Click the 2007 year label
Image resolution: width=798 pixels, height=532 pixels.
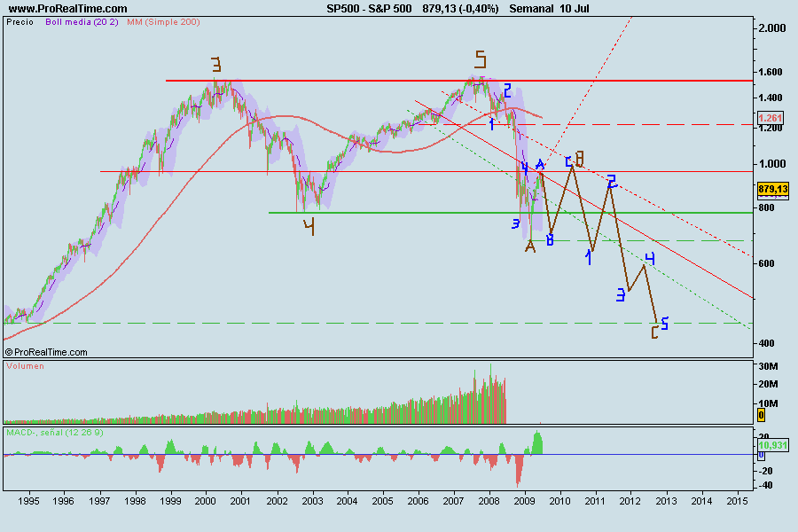(453, 501)
